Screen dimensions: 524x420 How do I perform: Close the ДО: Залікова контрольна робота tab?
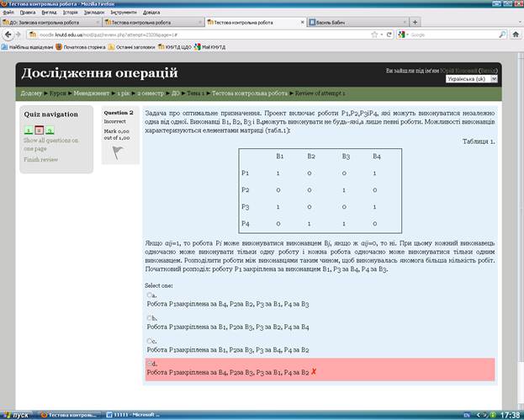[98, 23]
